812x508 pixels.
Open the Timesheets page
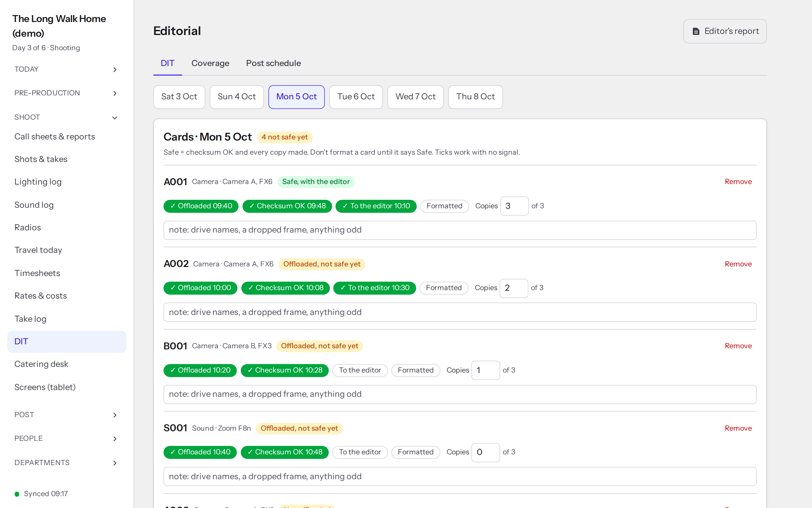pyautogui.click(x=67, y=273)
